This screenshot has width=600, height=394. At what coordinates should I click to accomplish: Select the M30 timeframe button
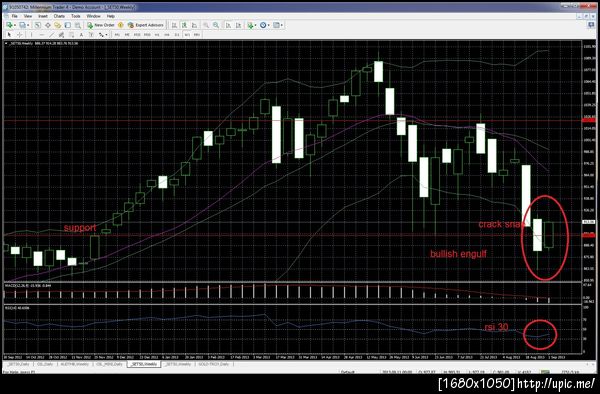(147, 34)
